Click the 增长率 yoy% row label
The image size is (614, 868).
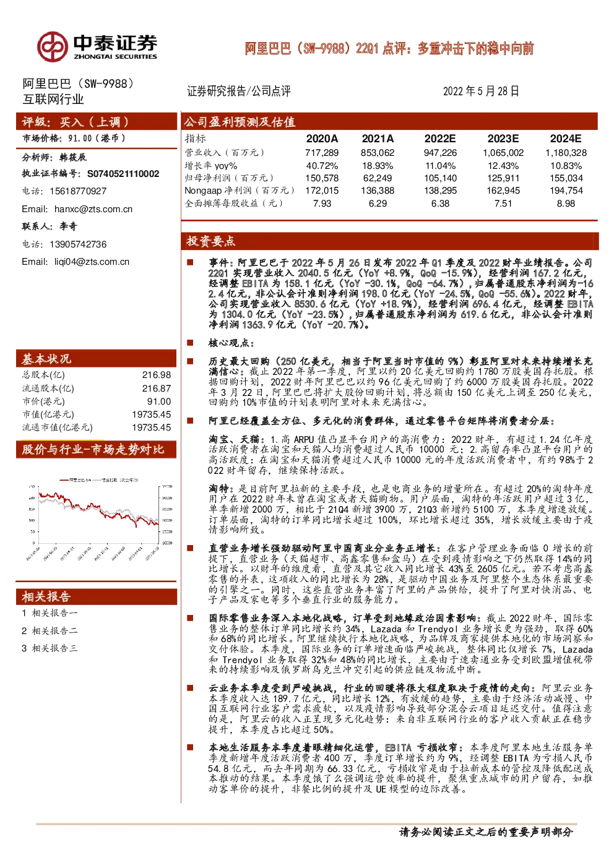[x=211, y=166]
